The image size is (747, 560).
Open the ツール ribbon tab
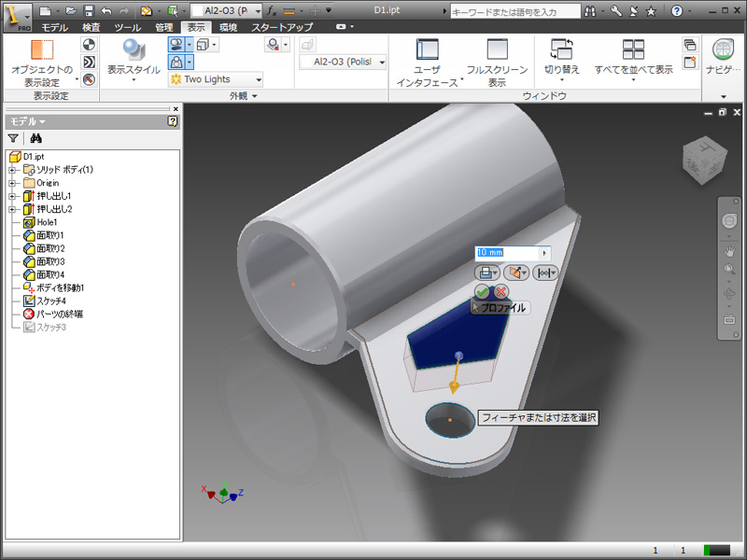point(127,28)
